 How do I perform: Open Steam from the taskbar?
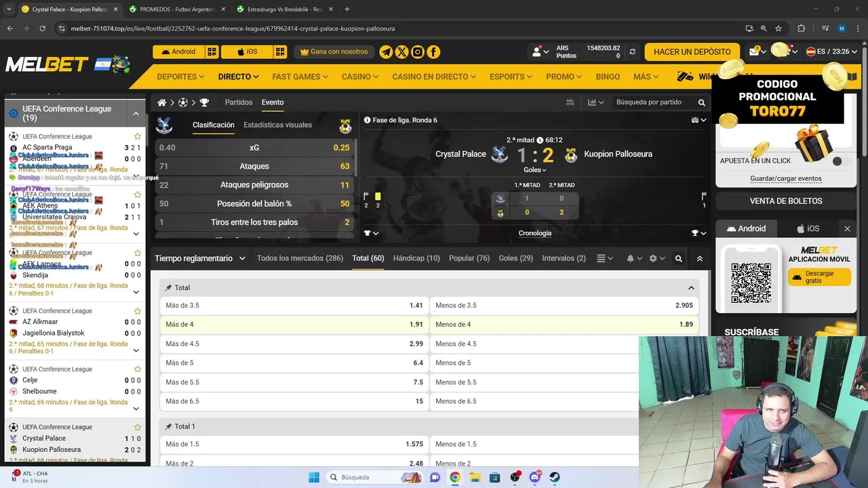pyautogui.click(x=555, y=477)
